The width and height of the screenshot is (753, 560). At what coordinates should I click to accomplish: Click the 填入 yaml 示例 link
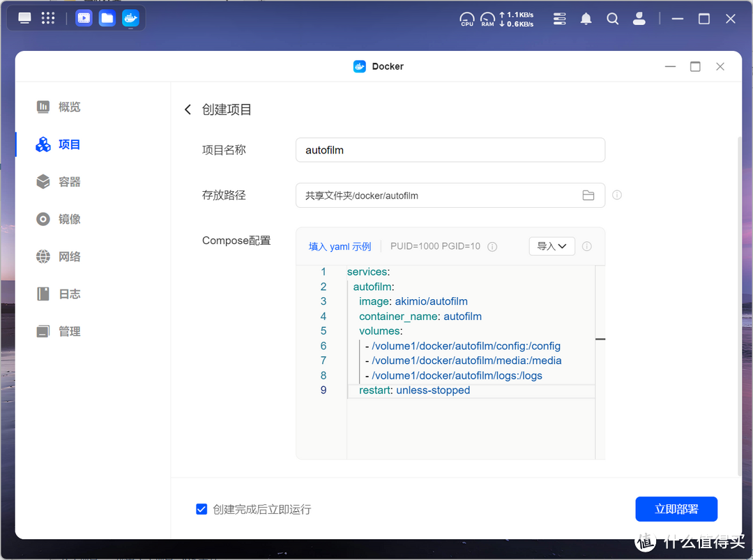[340, 246]
